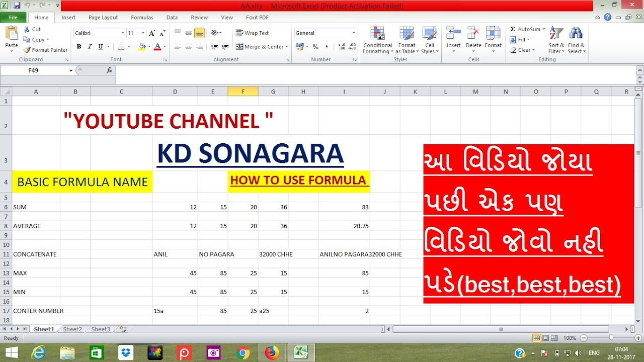This screenshot has width=644, height=362.
Task: Click the HOW TO USE FORMULA cell
Action: pyautogui.click(x=299, y=182)
